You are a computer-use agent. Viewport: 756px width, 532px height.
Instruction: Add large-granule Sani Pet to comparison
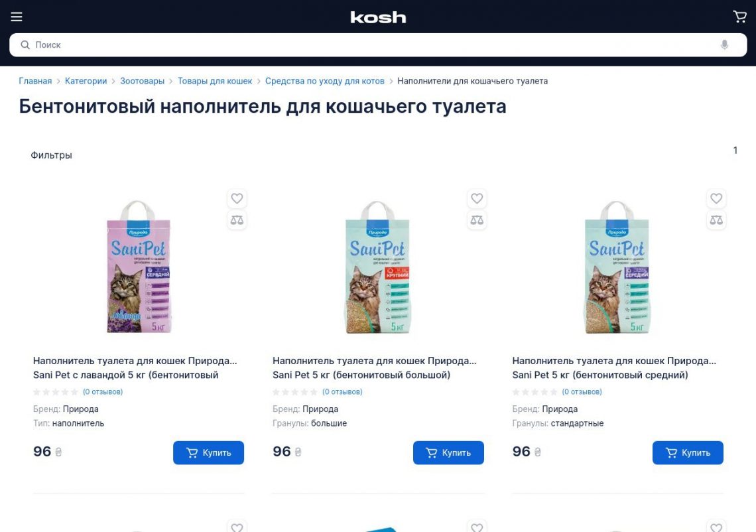pos(477,220)
